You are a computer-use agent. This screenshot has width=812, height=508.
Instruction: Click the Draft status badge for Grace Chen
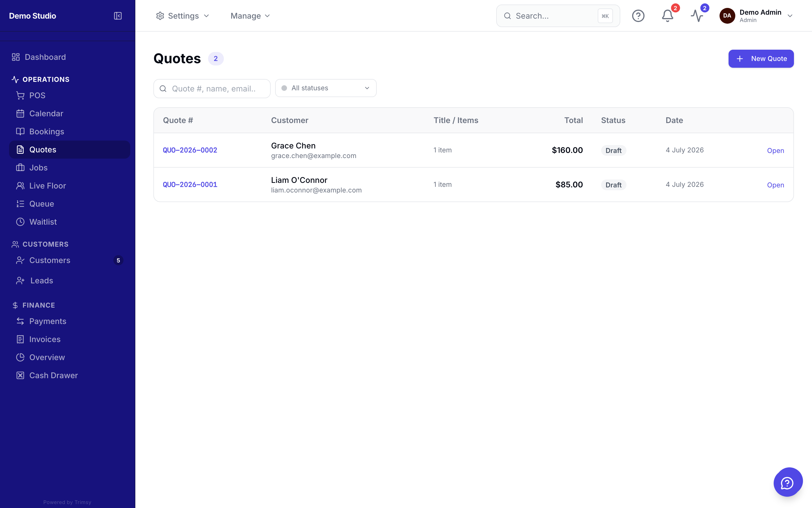click(613, 150)
